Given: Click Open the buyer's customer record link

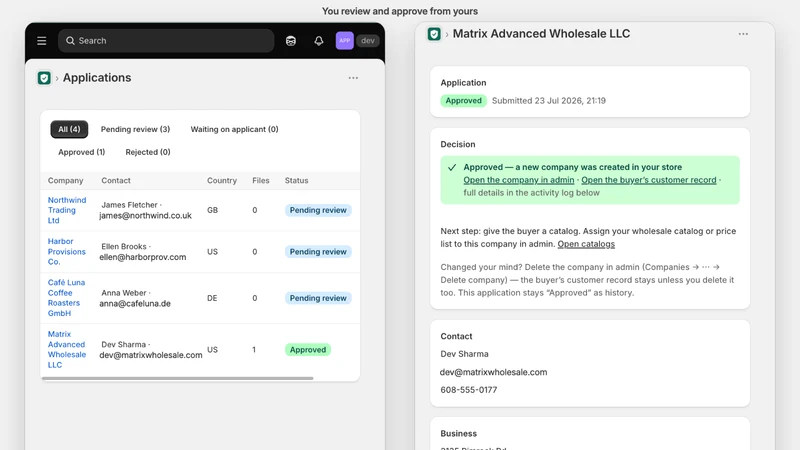Looking at the screenshot, I should [x=648, y=180].
